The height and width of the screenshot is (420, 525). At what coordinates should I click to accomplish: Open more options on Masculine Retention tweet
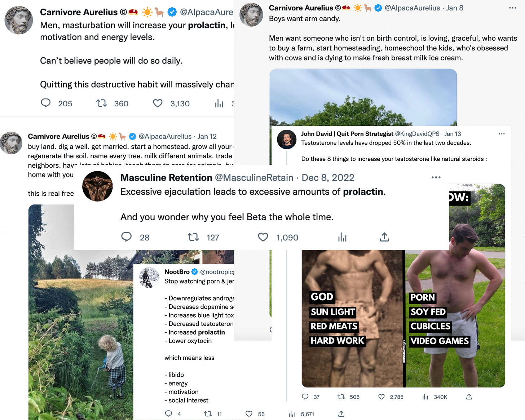tap(436, 177)
